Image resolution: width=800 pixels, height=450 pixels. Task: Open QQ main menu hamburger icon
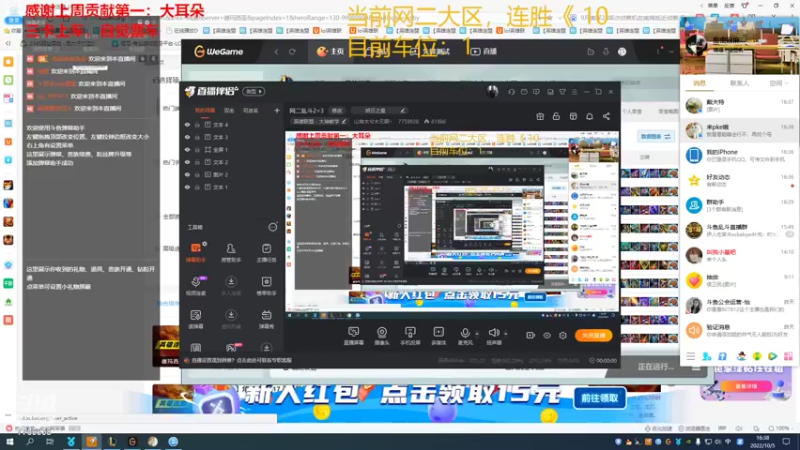pos(690,356)
